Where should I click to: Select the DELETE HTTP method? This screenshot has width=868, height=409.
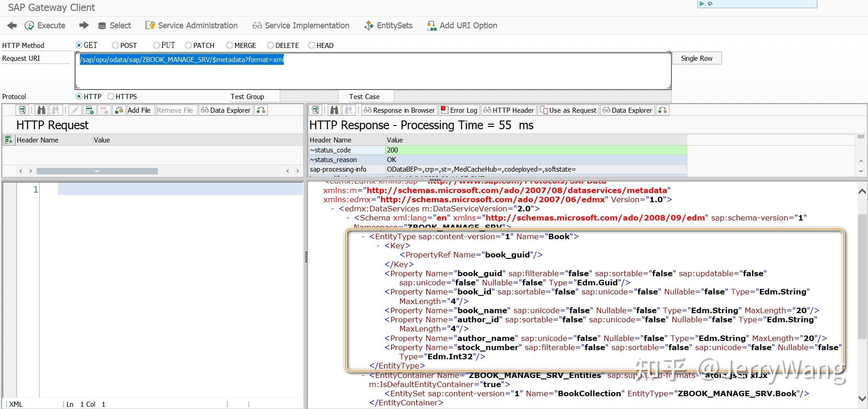coord(271,45)
